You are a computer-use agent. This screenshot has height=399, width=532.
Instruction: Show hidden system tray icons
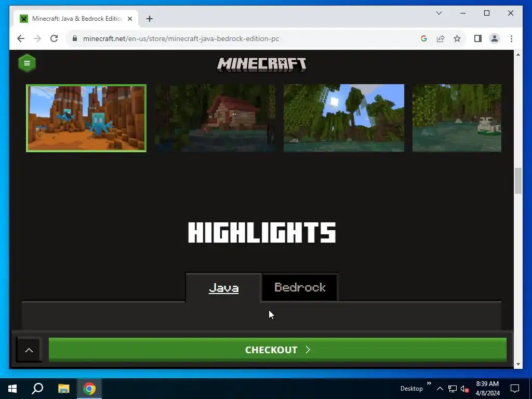pyautogui.click(x=440, y=389)
